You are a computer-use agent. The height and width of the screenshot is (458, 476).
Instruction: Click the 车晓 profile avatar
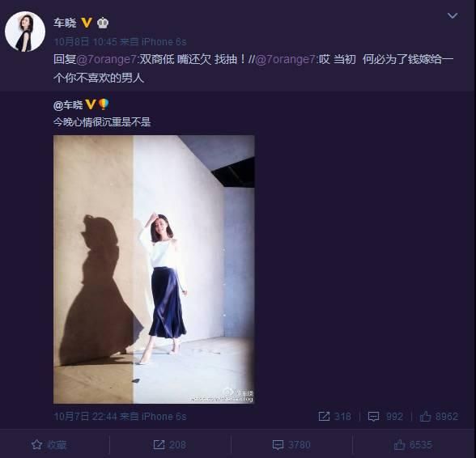[25, 32]
